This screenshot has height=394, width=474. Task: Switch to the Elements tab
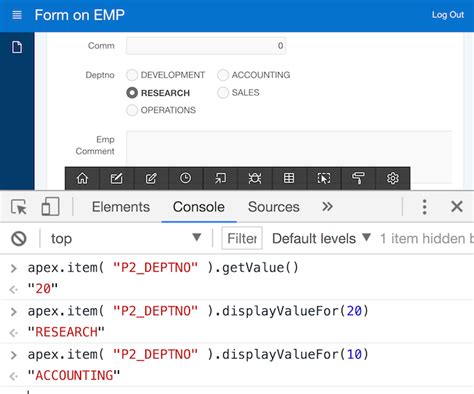pos(121,207)
